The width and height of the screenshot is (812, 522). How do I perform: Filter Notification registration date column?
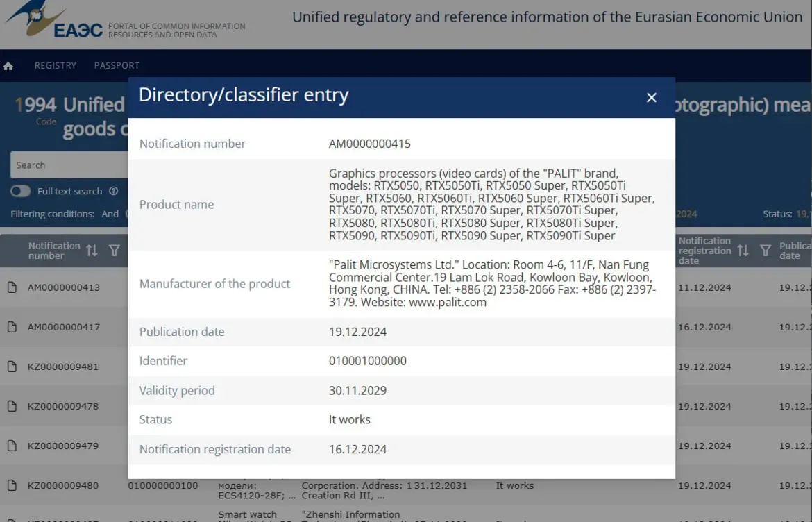point(766,251)
